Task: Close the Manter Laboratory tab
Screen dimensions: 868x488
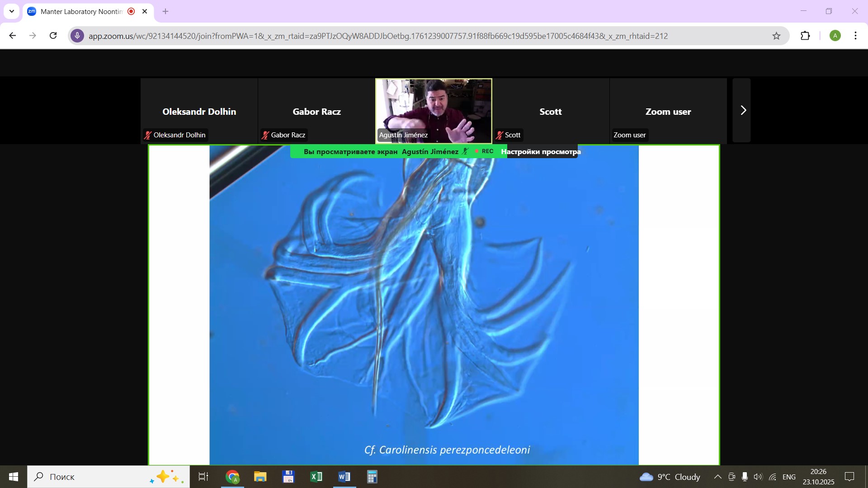Action: 145,11
